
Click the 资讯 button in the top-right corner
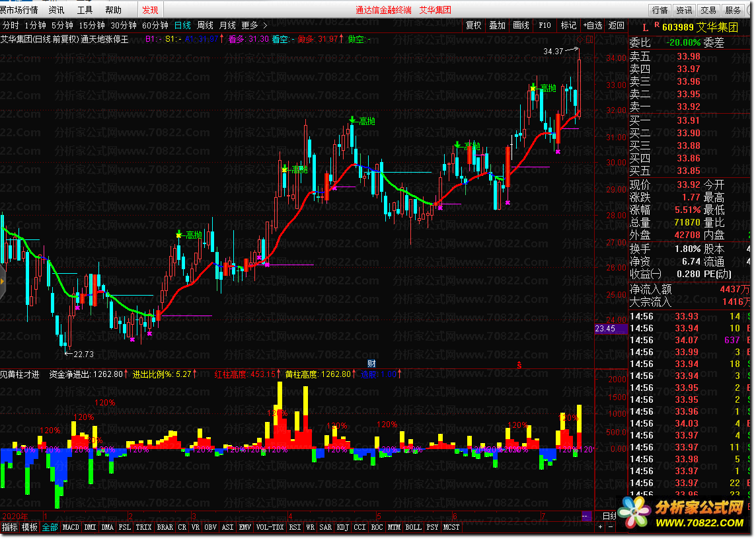click(684, 10)
